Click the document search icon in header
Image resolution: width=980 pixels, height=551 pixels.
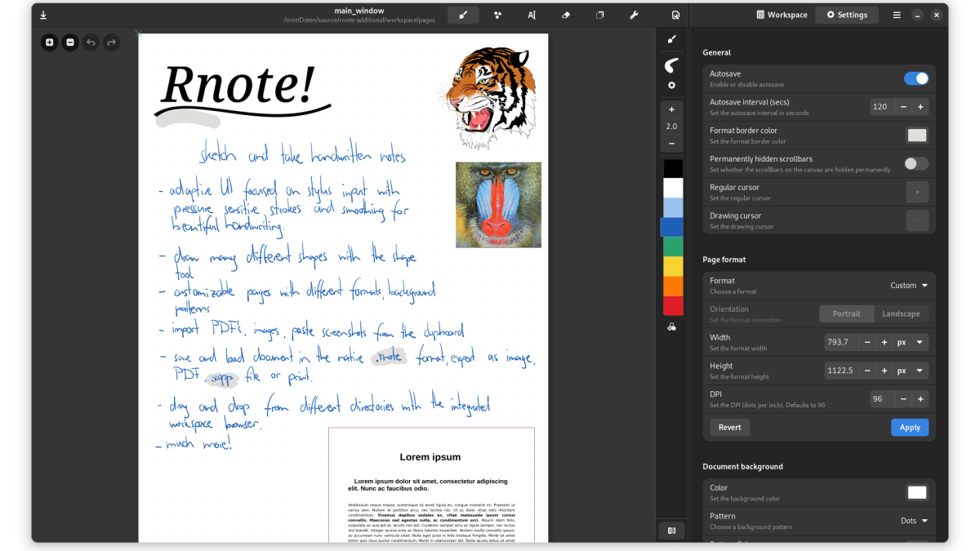coord(675,15)
